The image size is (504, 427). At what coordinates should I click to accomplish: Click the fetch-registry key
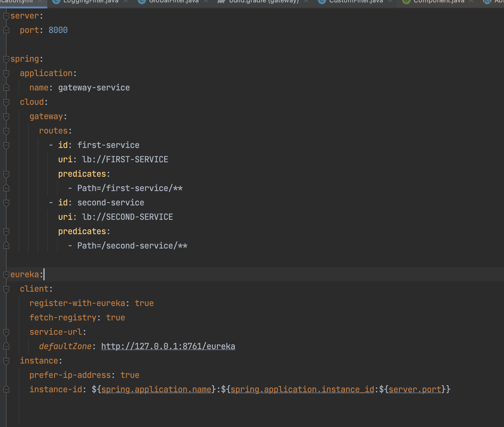coord(63,318)
